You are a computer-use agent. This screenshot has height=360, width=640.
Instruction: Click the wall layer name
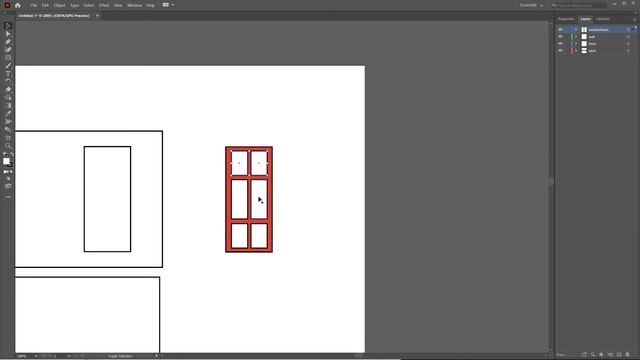coord(591,37)
